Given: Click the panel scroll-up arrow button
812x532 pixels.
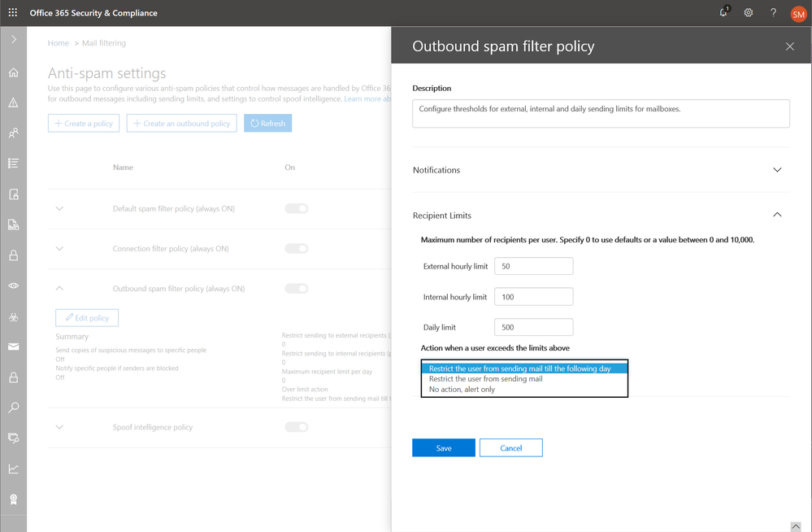Looking at the screenshot, I should 796,526.
